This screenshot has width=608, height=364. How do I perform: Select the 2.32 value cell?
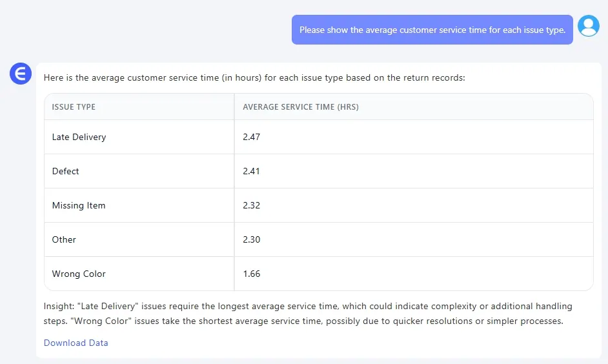pyautogui.click(x=252, y=205)
